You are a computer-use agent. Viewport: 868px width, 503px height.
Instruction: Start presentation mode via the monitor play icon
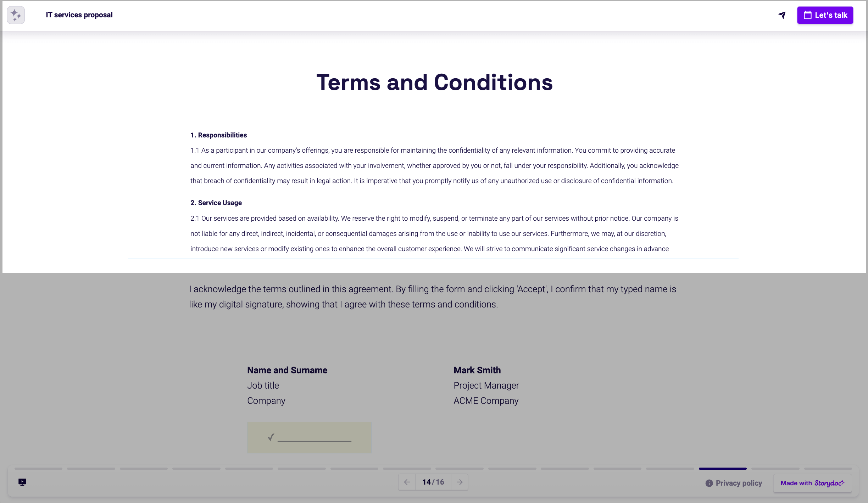(22, 482)
